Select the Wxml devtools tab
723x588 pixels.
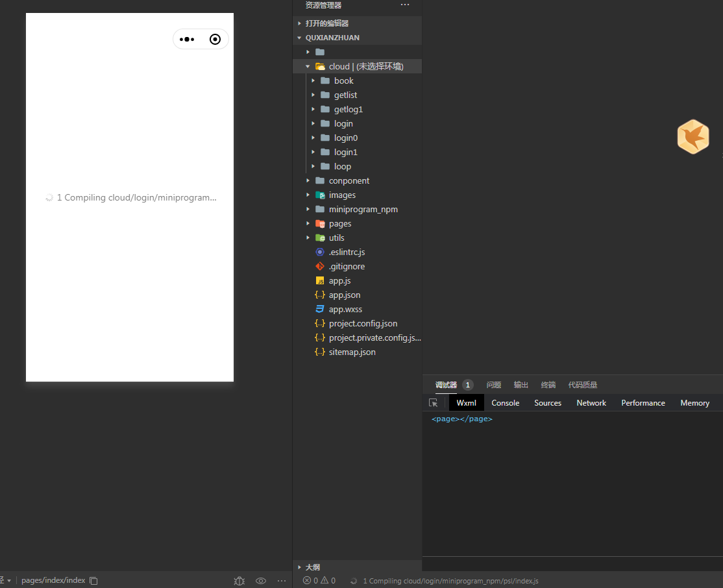466,402
